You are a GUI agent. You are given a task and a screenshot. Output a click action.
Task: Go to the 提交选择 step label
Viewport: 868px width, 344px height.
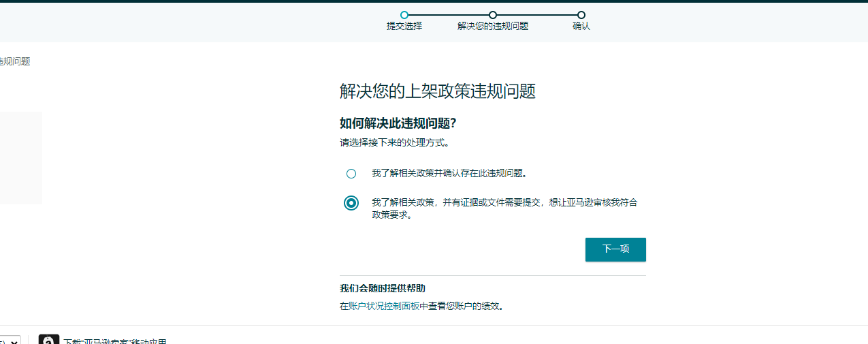click(404, 27)
